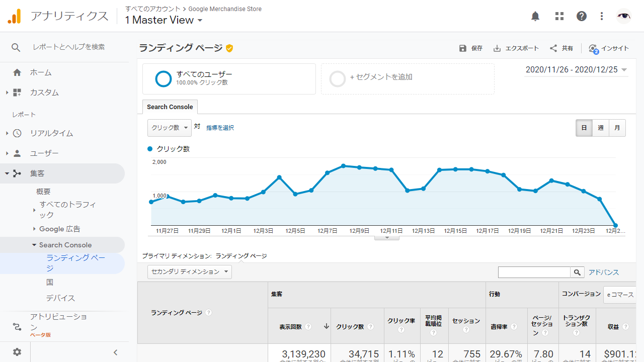Image resolution: width=644 pixels, height=362 pixels.
Task: Open the クリック数 metric dropdown
Action: [x=170, y=128]
